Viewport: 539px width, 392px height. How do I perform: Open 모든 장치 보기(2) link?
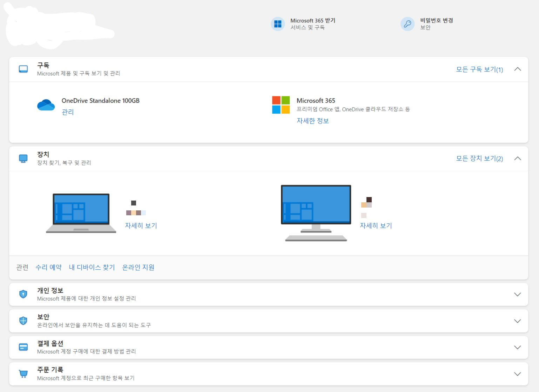479,158
